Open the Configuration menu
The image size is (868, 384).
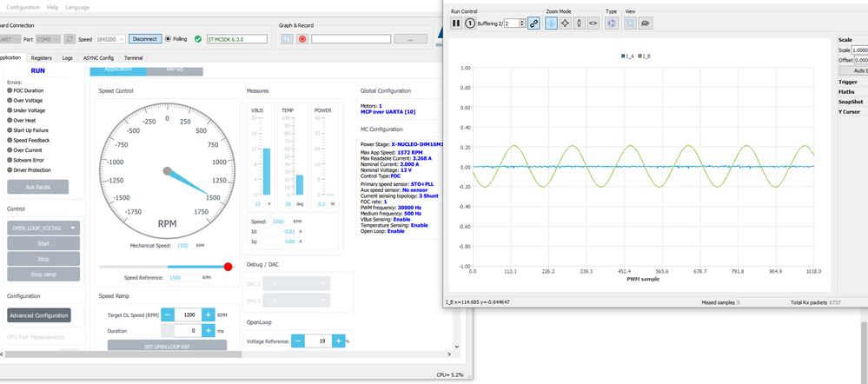[23, 7]
